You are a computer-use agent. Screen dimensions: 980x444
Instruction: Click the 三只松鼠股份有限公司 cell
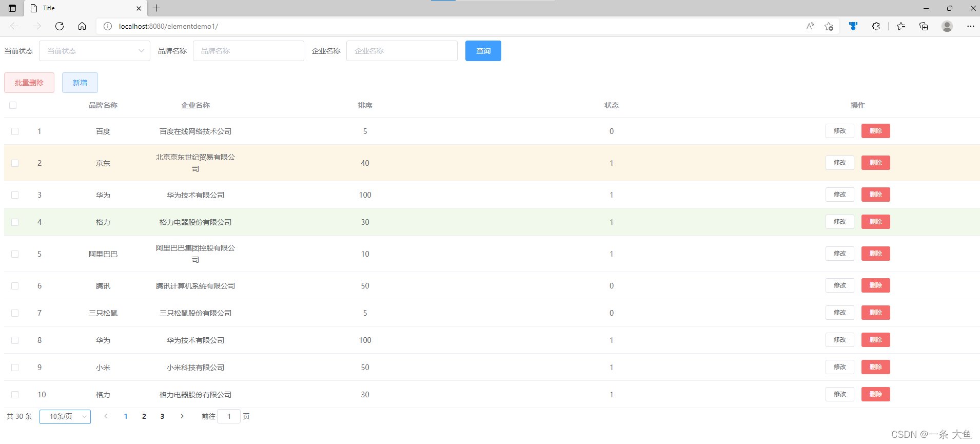(x=195, y=313)
